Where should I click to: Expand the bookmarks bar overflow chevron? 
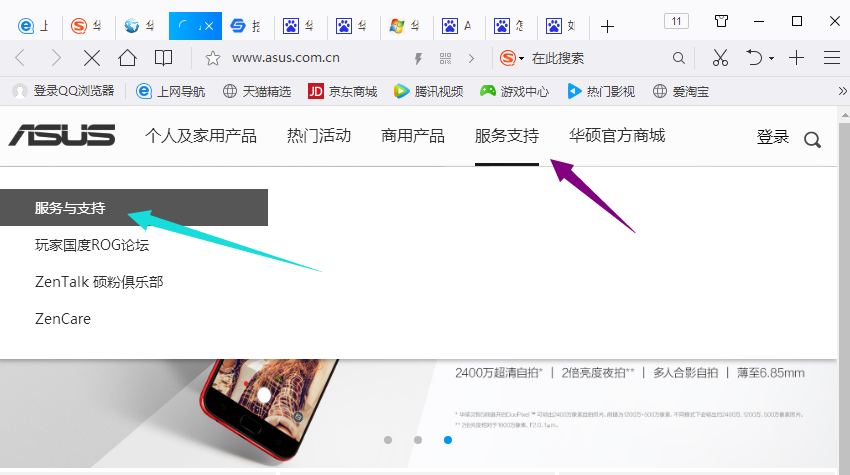coord(841,91)
